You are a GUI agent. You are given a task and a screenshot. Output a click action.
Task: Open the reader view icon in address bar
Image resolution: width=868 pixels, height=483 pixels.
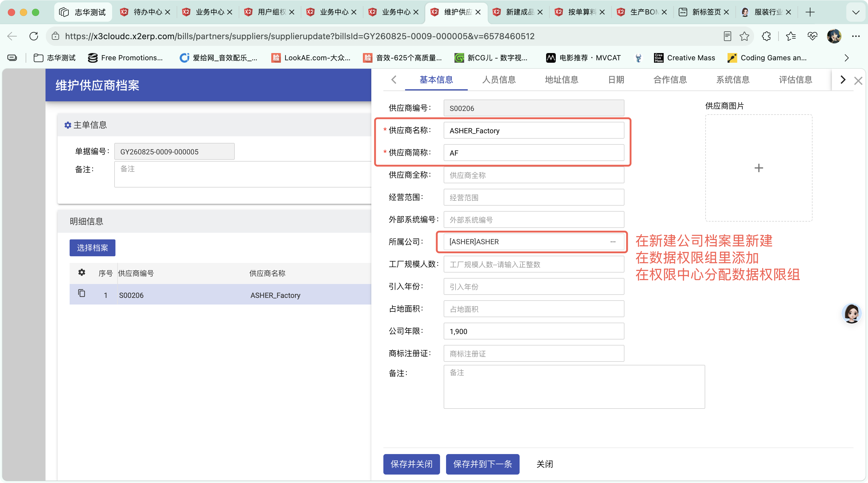[x=727, y=36]
